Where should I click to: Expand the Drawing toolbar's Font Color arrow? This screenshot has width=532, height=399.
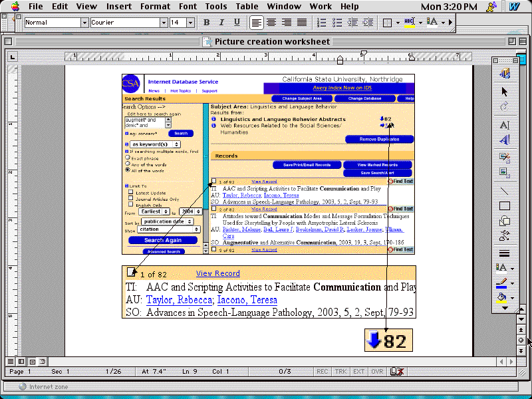(512, 269)
